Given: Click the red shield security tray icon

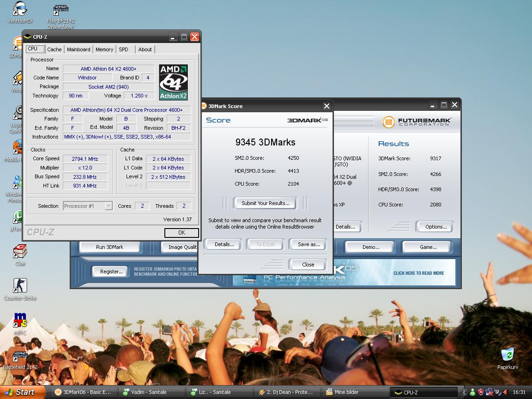Looking at the screenshot, I should (x=481, y=392).
